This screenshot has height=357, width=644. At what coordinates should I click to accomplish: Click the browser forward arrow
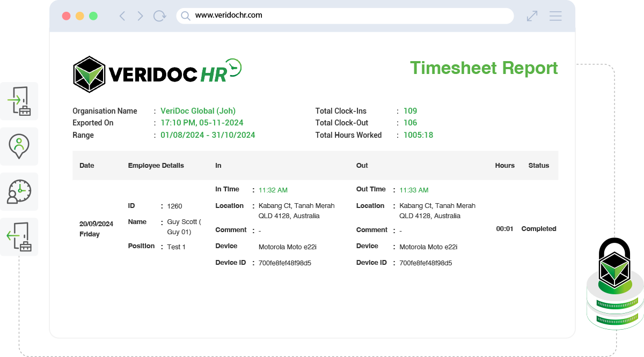[x=141, y=16]
